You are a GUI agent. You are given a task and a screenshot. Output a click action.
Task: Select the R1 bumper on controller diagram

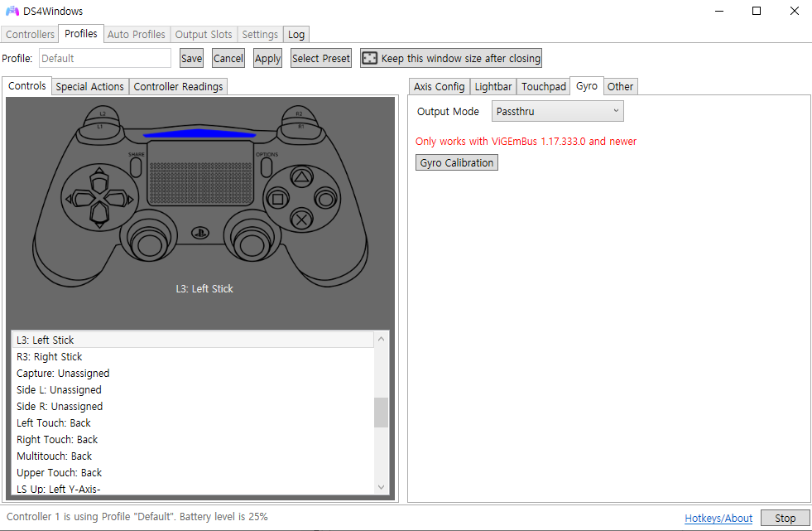pos(300,130)
